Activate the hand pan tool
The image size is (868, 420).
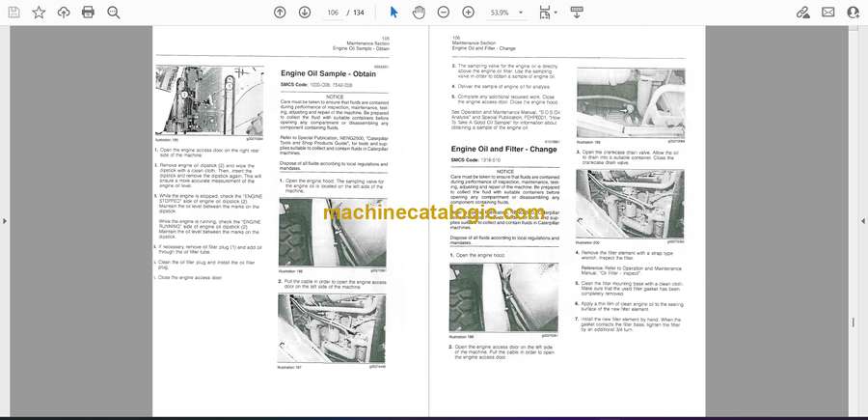pos(420,13)
